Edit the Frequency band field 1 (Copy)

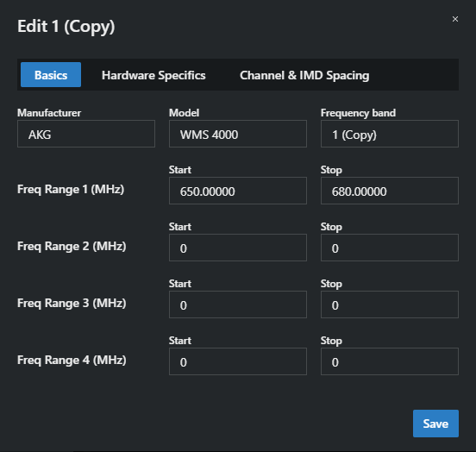point(390,134)
